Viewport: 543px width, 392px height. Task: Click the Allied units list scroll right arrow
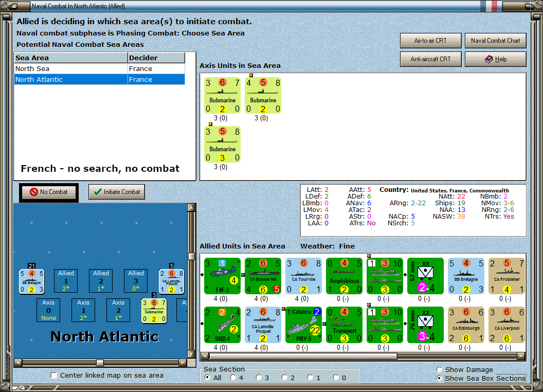point(521,356)
